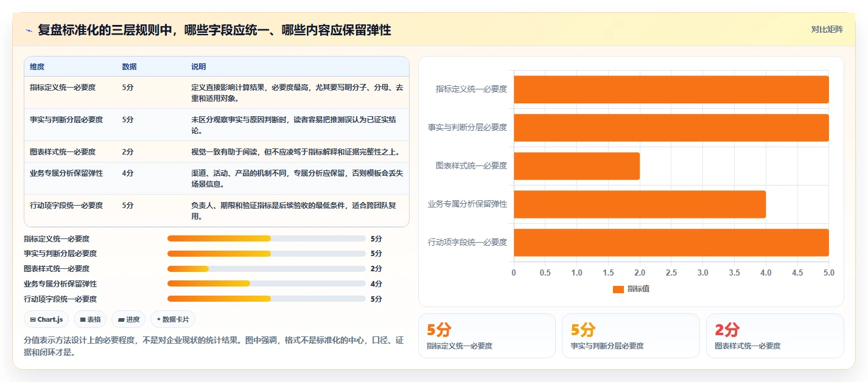Click the 业务专属分析保留弹性 bar in chart

(x=640, y=204)
